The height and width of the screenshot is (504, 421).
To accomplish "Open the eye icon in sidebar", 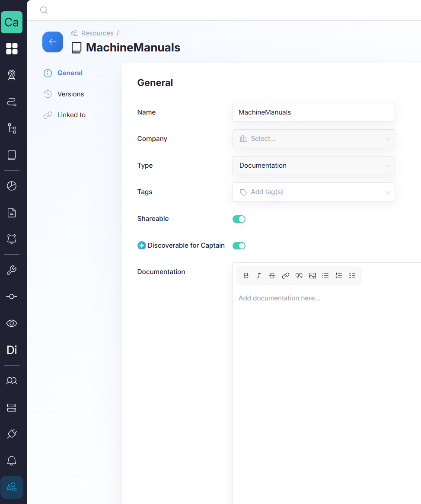I will pos(12,323).
